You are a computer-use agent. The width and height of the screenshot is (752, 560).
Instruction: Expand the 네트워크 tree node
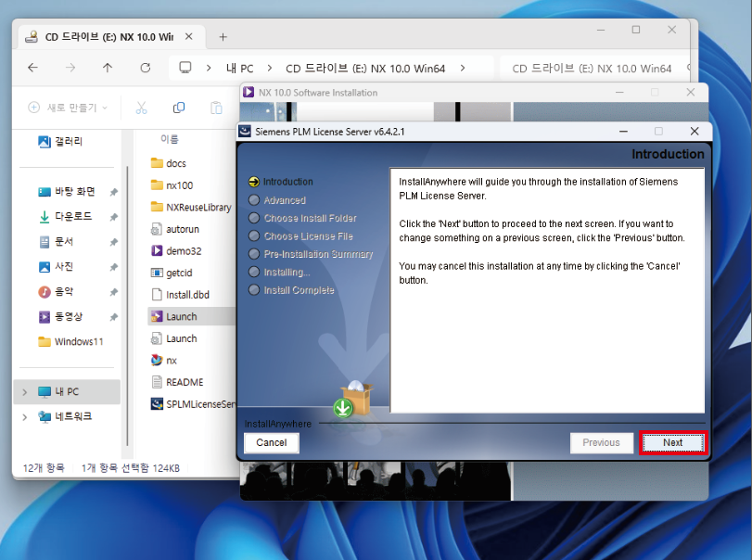[x=24, y=417]
